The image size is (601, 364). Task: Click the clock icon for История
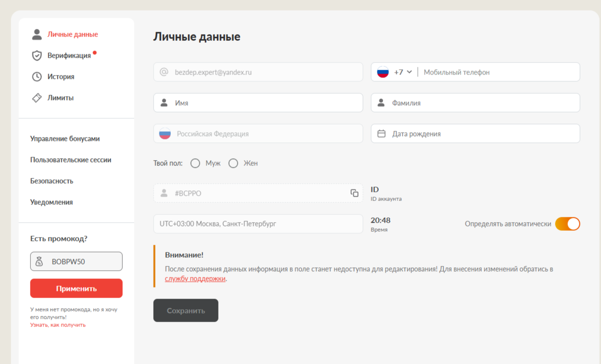[37, 76]
